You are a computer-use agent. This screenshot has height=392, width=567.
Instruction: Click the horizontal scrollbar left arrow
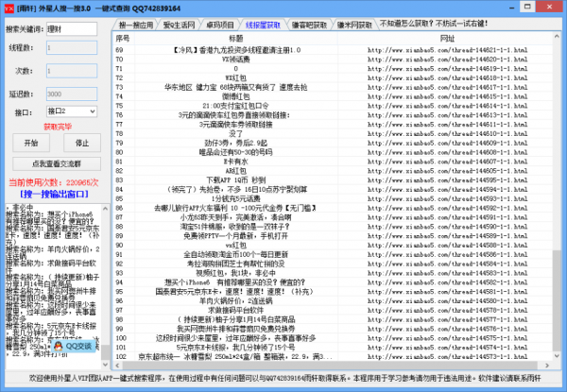pos(117,366)
